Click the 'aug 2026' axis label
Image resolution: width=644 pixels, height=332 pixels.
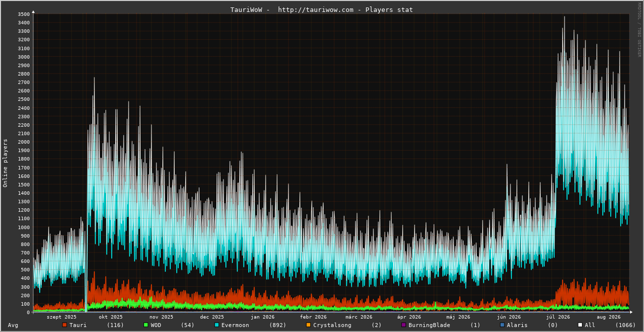pyautogui.click(x=609, y=317)
